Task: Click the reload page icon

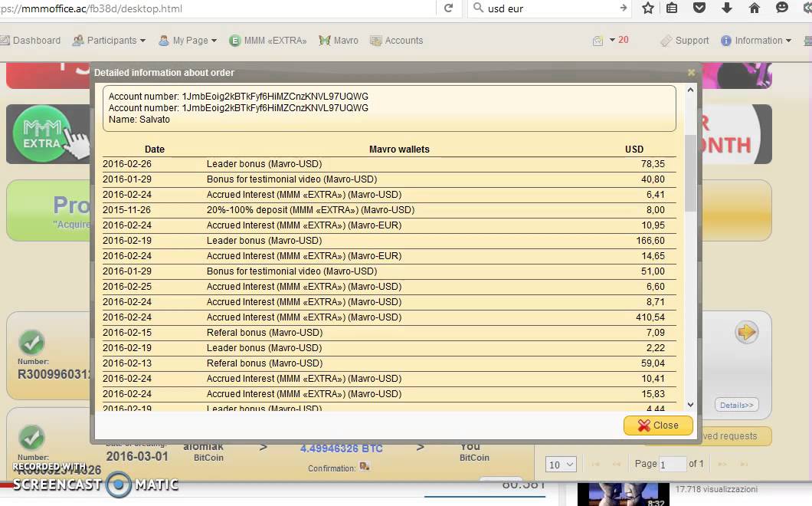Action: [449, 8]
